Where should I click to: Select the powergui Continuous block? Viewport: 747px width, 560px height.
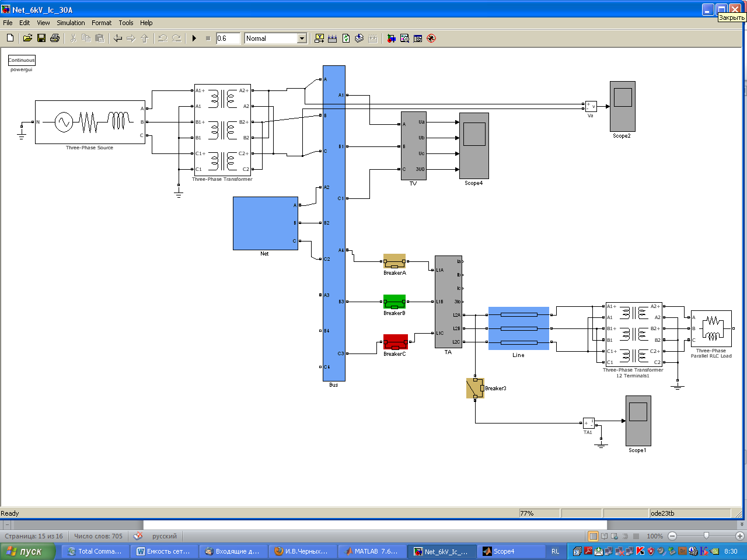[x=22, y=60]
